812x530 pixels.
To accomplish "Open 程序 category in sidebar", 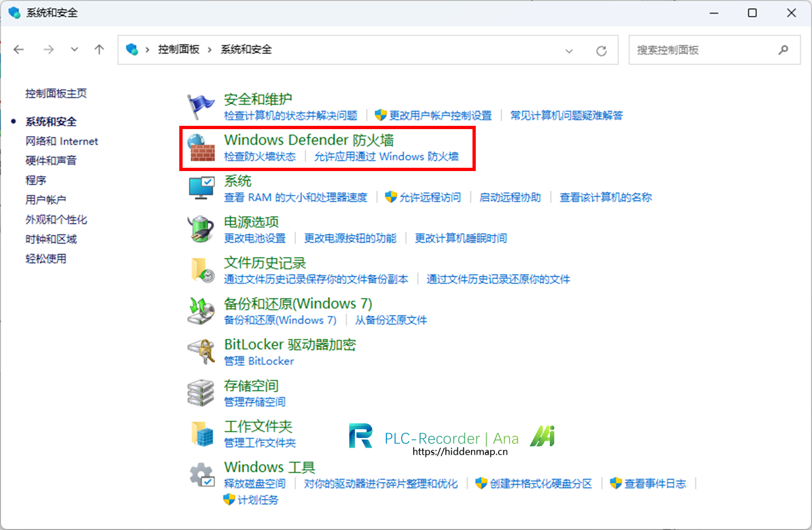I will 36,180.
